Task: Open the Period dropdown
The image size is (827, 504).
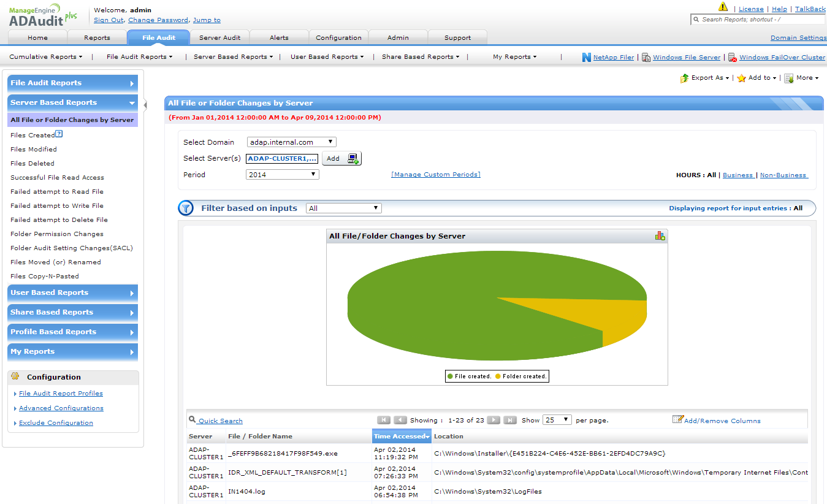Action: point(283,175)
